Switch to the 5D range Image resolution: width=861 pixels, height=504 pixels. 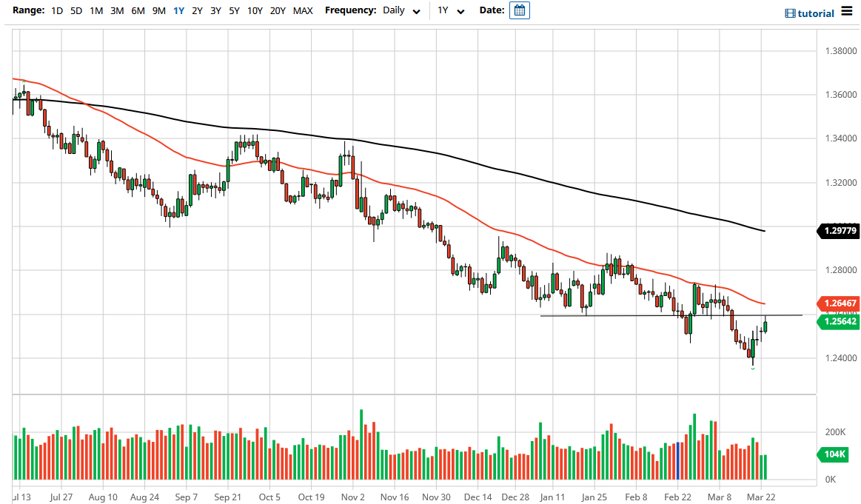pos(76,10)
